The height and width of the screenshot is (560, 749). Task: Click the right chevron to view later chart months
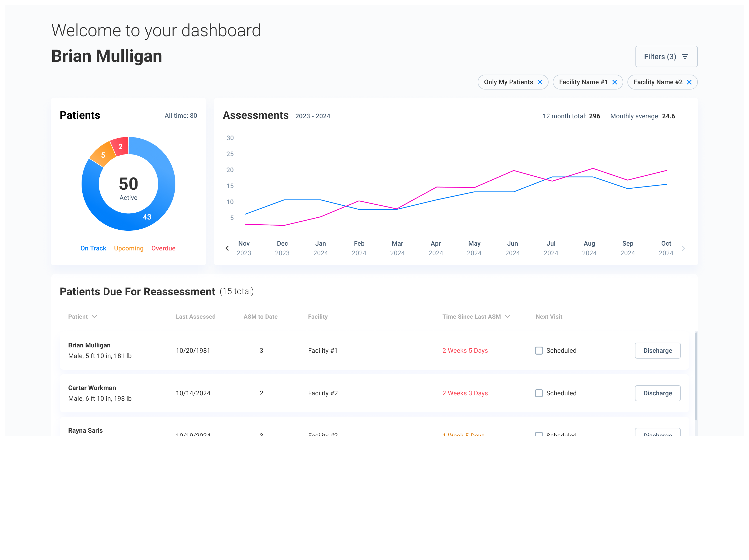684,248
